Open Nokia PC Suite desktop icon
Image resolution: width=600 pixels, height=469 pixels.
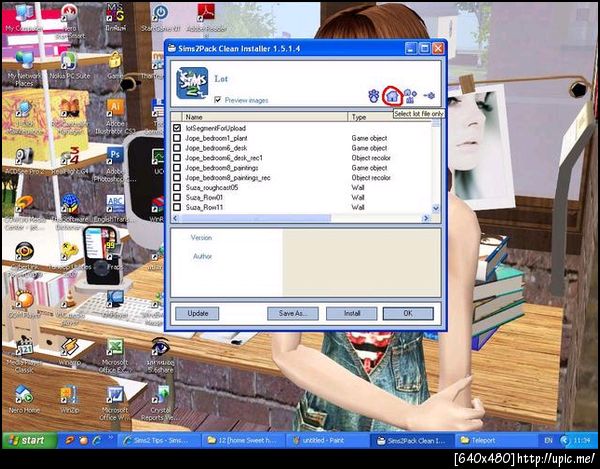click(x=69, y=66)
